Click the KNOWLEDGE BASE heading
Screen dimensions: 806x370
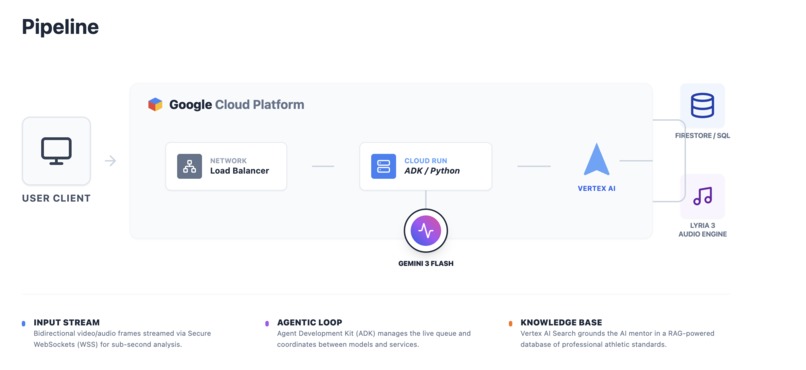click(561, 323)
